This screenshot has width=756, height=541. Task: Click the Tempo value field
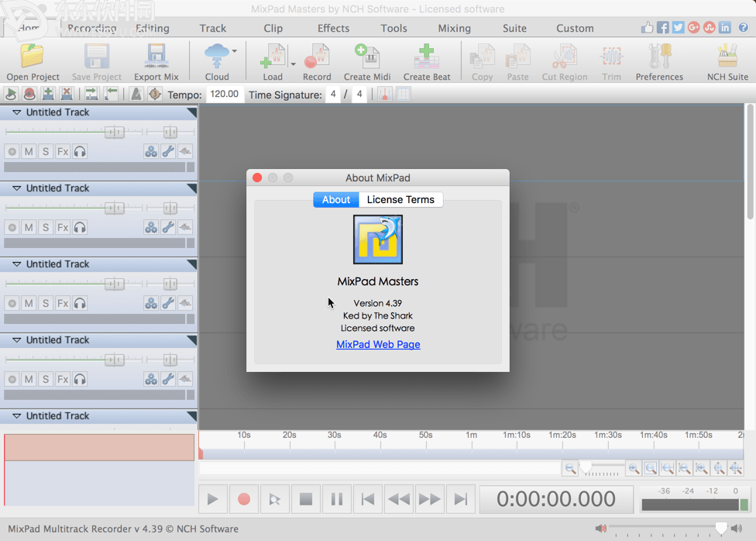(x=224, y=94)
